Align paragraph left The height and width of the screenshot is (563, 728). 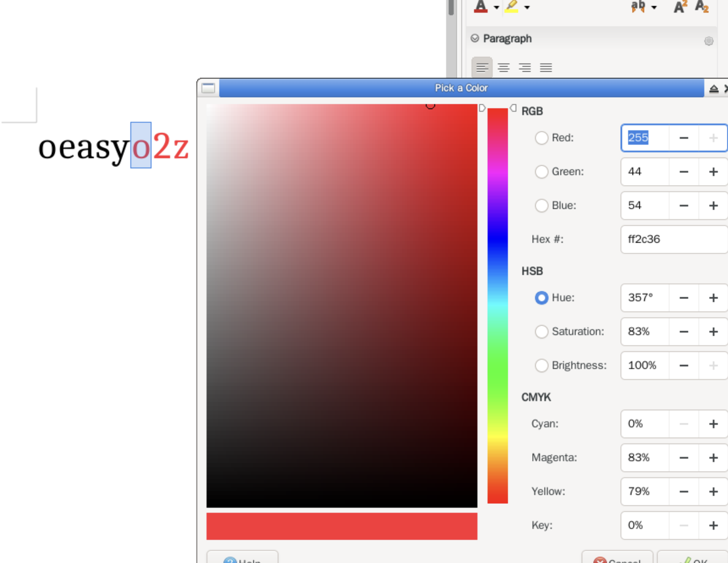(482, 68)
